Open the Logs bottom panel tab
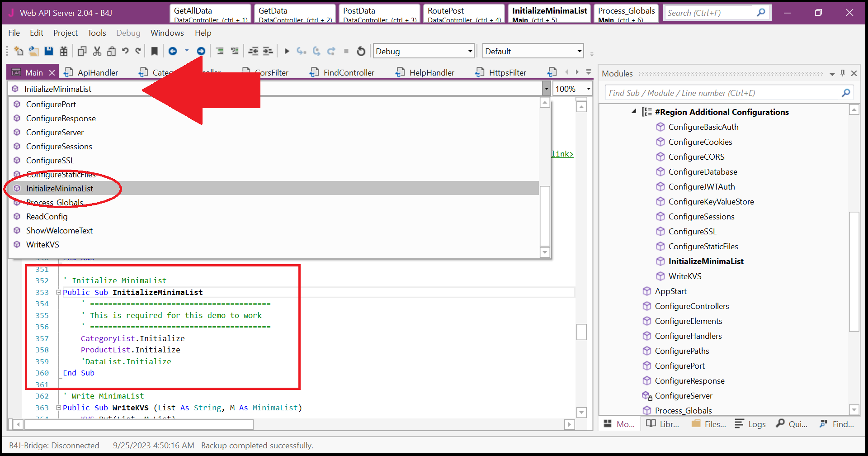 750,424
